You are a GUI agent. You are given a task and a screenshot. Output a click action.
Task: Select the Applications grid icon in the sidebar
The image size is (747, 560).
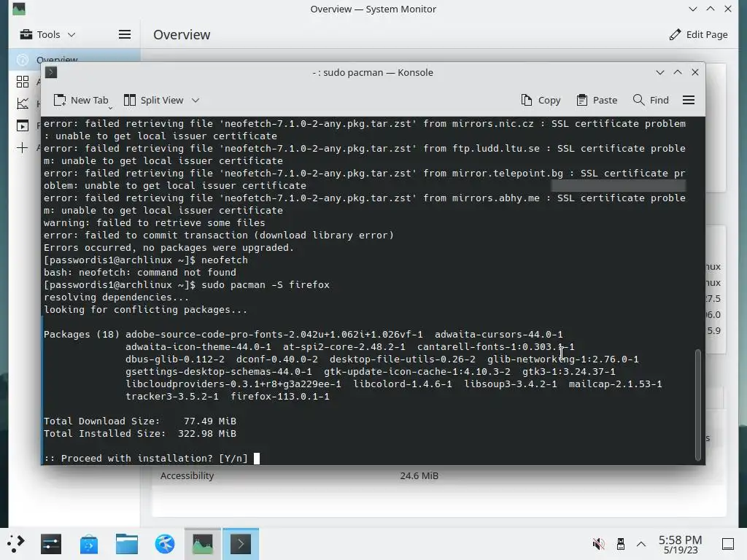tap(23, 82)
